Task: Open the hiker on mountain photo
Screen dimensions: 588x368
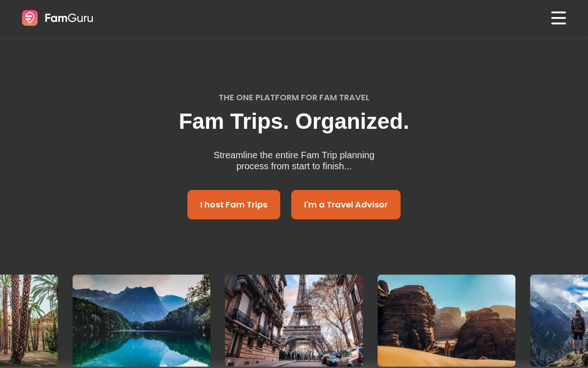Action: [559, 321]
